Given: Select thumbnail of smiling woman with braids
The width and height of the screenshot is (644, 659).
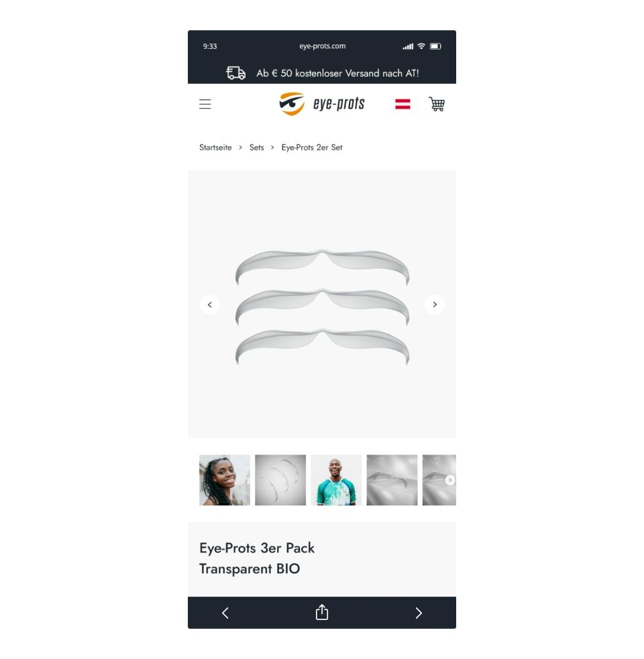Looking at the screenshot, I should [225, 480].
